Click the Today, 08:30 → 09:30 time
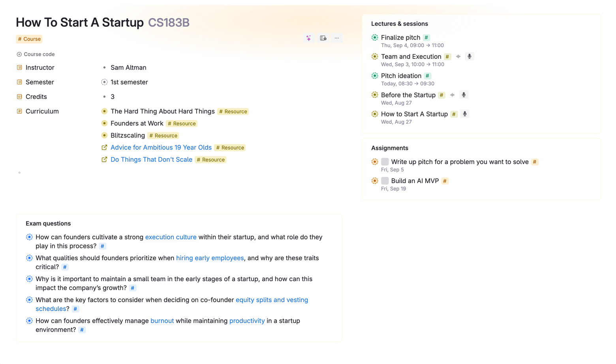Image resolution: width=616 pixels, height=364 pixels. click(x=408, y=84)
